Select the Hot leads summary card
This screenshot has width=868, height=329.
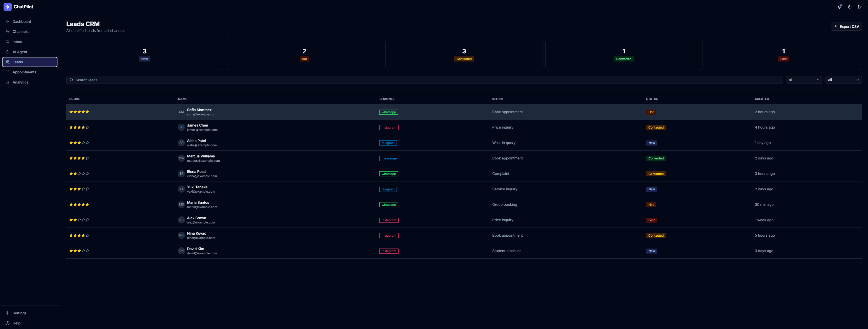pos(304,55)
